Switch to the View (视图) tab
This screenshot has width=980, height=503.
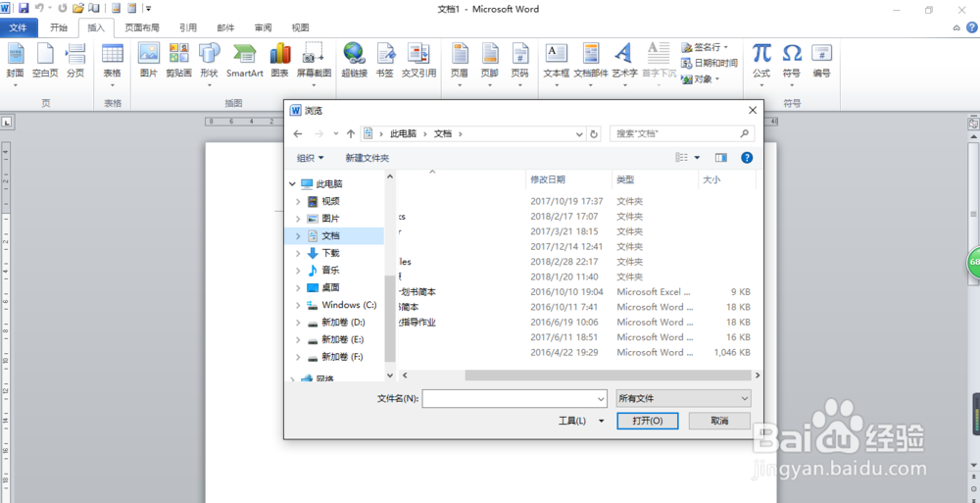pyautogui.click(x=301, y=27)
